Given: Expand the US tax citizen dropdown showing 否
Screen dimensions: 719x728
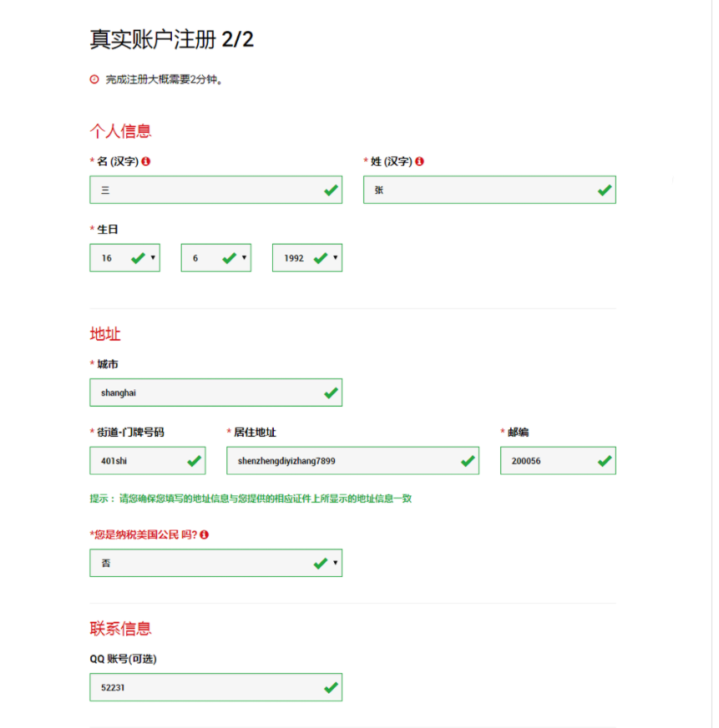Looking at the screenshot, I should [215, 563].
